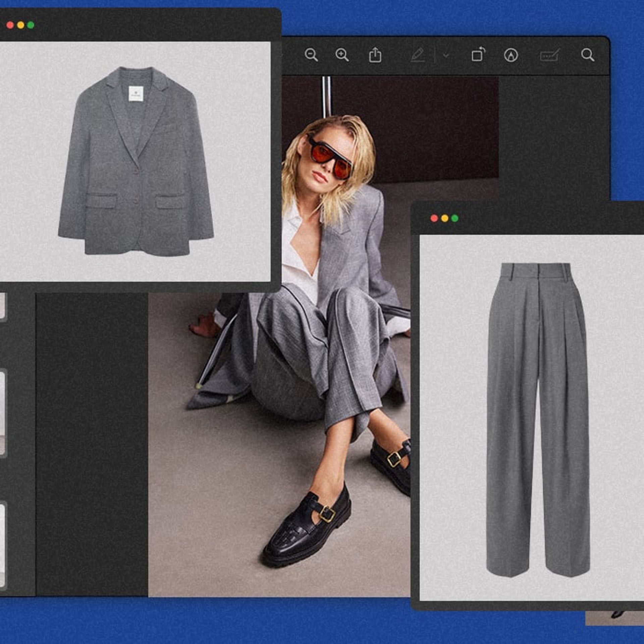Screen dimensions: 644x644
Task: Make the trousers window full screen
Action: (x=455, y=218)
